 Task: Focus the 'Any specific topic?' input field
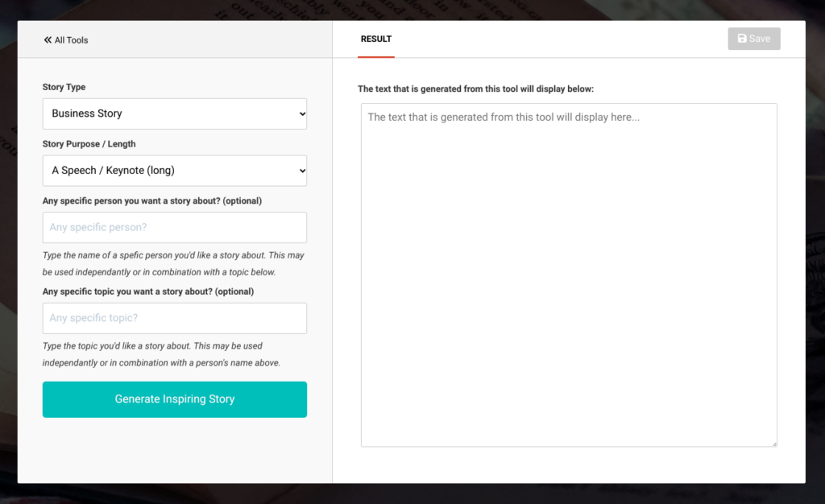[175, 318]
